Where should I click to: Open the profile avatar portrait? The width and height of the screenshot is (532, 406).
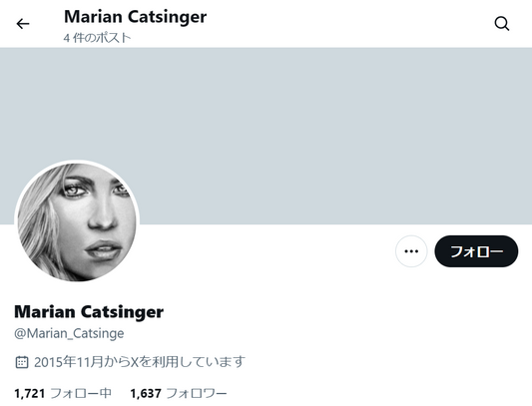pyautogui.click(x=77, y=222)
